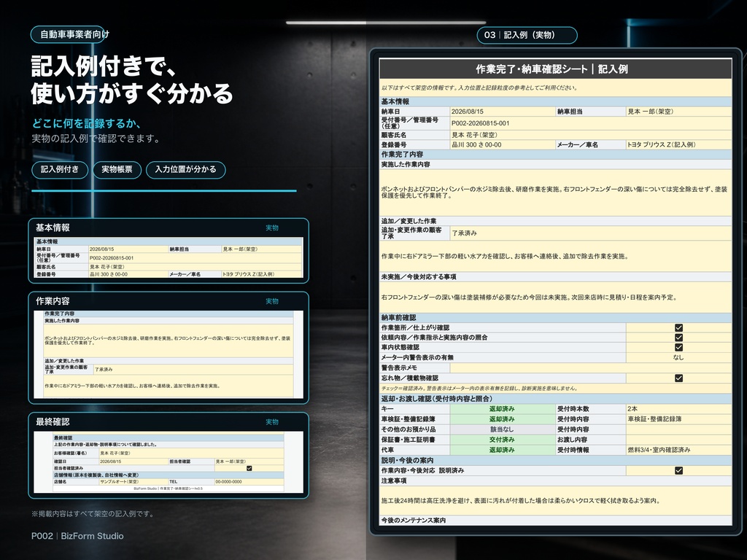The height and width of the screenshot is (560, 747).
Task: Click 受付時内容 value 車検証・整備記録簿
Action: [x=678, y=419]
